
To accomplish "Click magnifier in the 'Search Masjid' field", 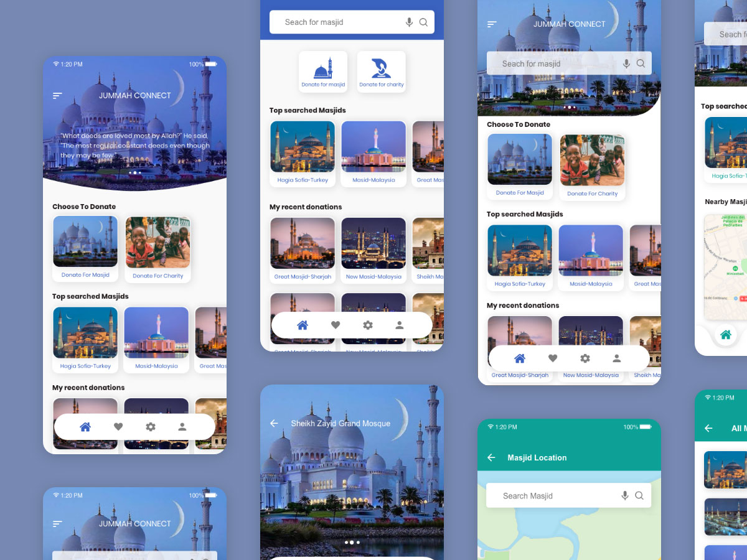I will coord(639,496).
